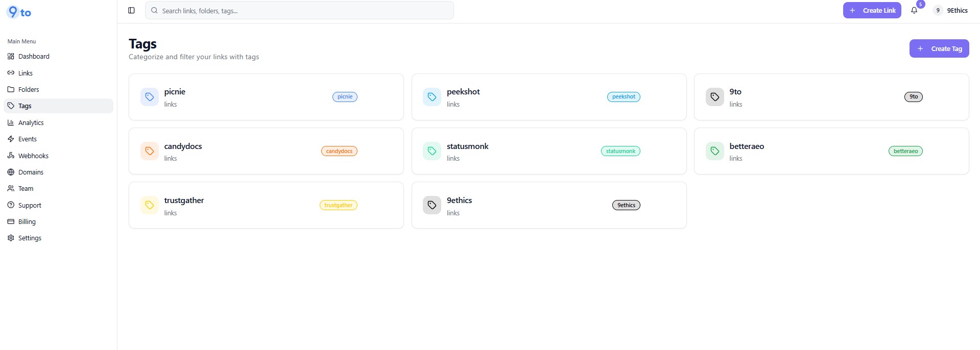Click the cyan peekshot tag icon
This screenshot has height=350, width=980.
pos(432,97)
